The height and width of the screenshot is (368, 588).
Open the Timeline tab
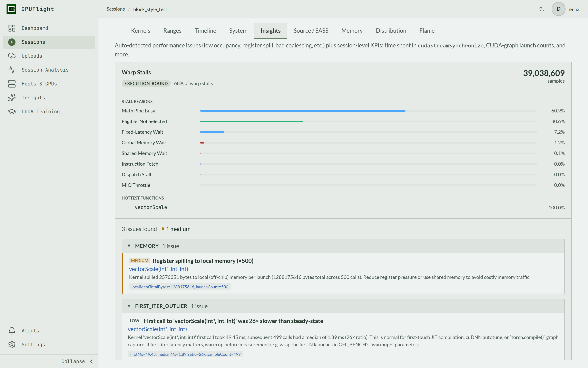205,31
